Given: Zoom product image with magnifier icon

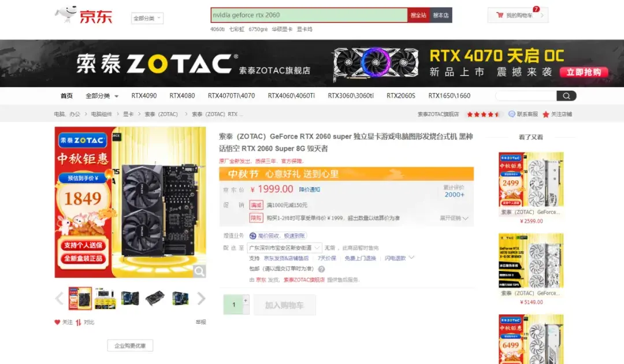Looking at the screenshot, I should [x=199, y=272].
